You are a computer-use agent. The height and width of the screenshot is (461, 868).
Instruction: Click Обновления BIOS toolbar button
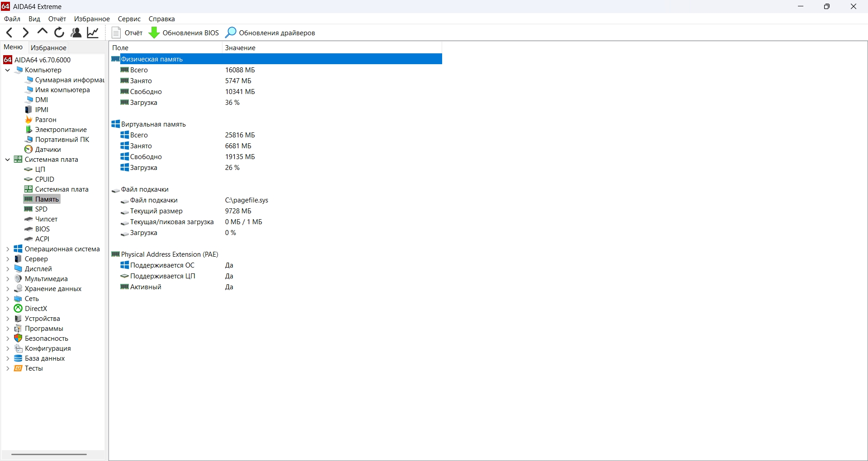pos(184,33)
